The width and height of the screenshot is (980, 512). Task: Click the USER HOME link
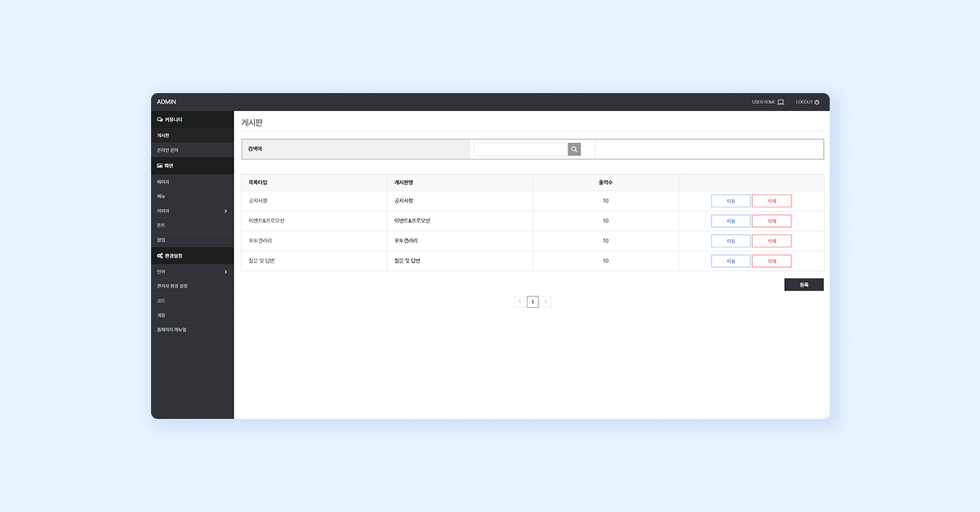[x=768, y=102]
